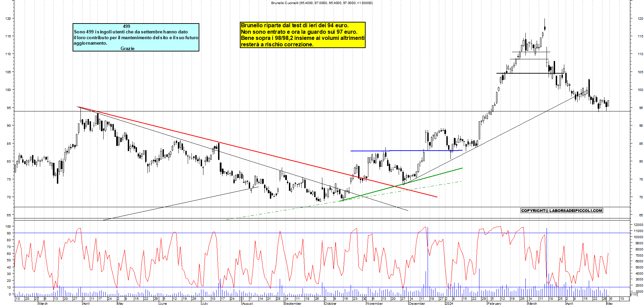Viewport: 644px width, 305px height.
Task: Click the 'December' month label on time axis
Action: click(x=417, y=303)
